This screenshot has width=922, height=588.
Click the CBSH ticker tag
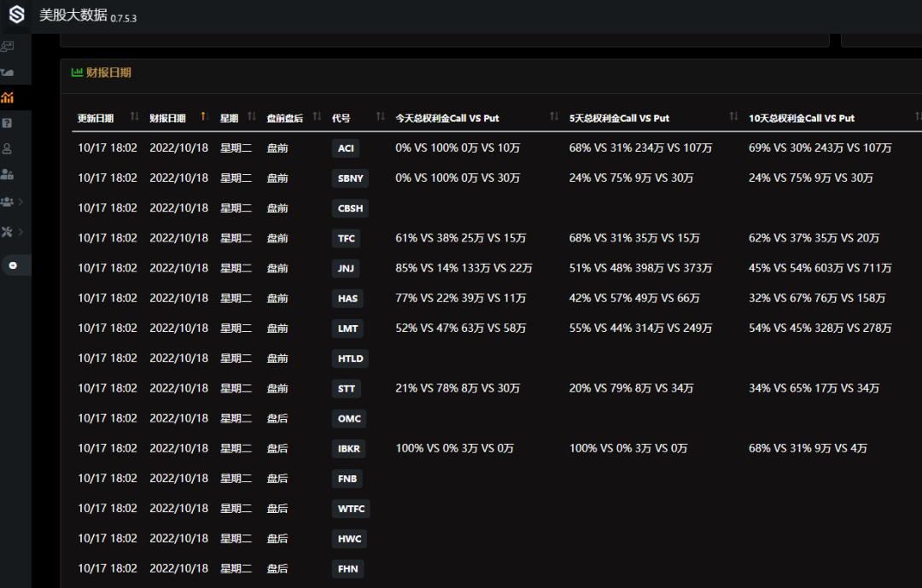pos(351,208)
